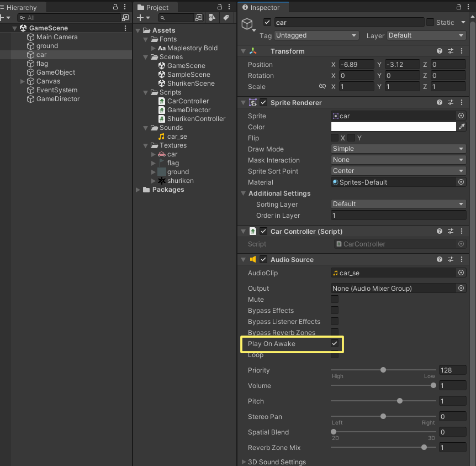The height and width of the screenshot is (466, 476).
Task: Click Sprite field object picker circle
Action: coord(461,116)
